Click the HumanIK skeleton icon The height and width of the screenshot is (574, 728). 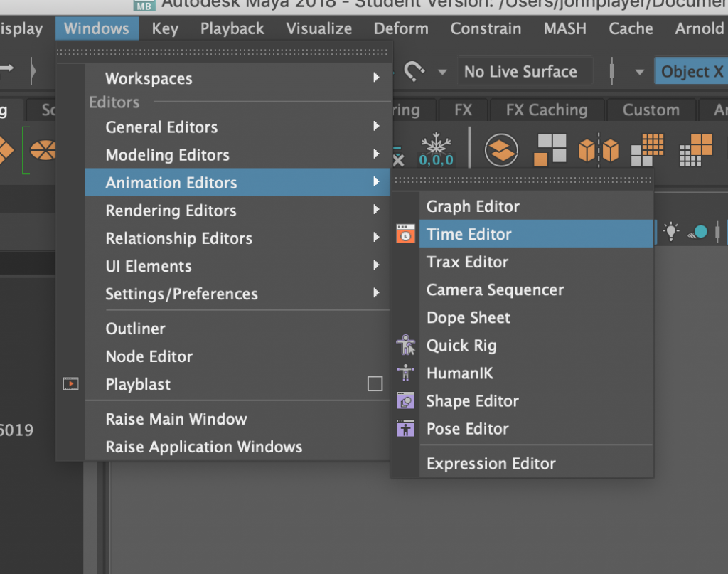coord(405,372)
